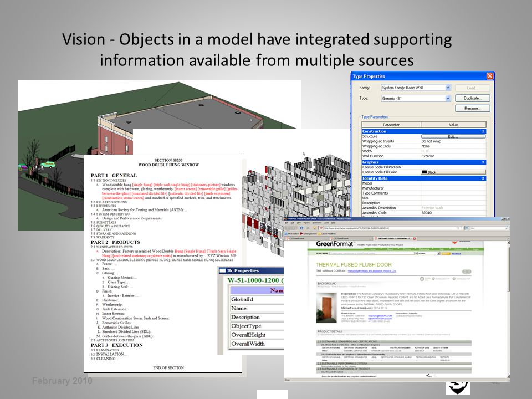Collapse the Construction parameter group
The image size is (532, 399).
(483, 131)
